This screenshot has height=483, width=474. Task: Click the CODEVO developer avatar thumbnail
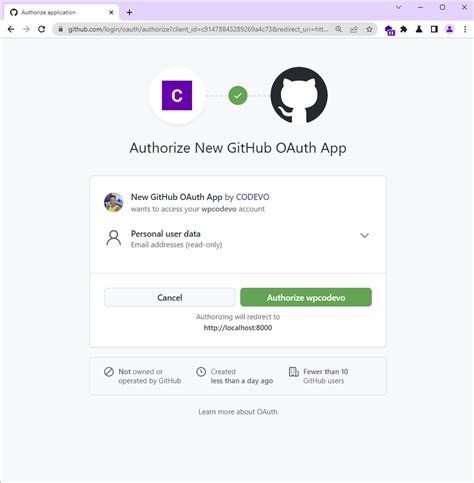click(x=113, y=202)
